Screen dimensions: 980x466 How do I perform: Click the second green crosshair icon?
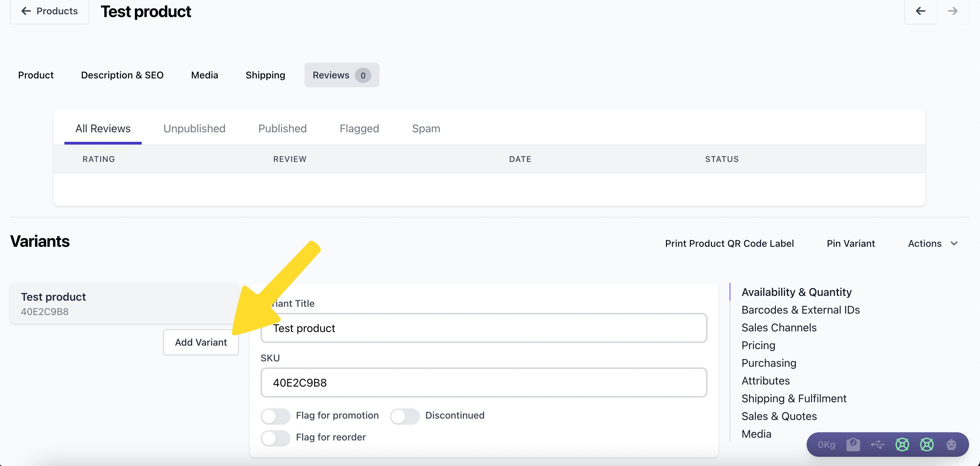[x=927, y=444]
